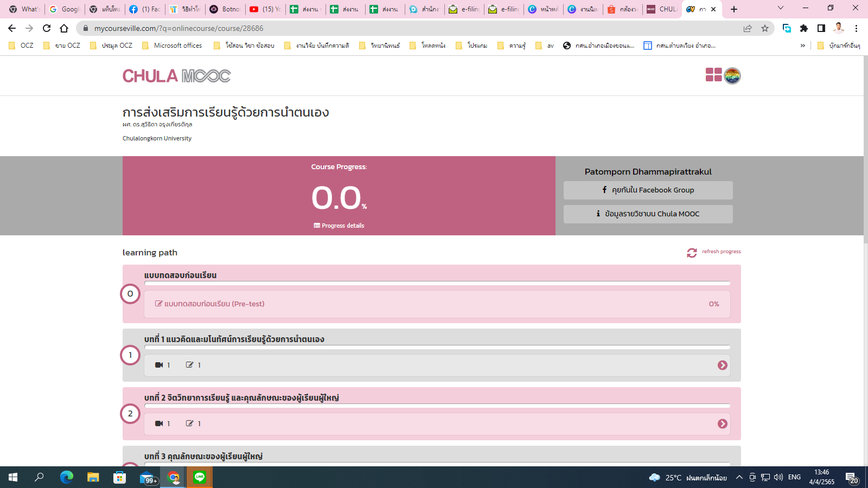Switch to the Facebook tab
The height and width of the screenshot is (488, 868).
145,9
